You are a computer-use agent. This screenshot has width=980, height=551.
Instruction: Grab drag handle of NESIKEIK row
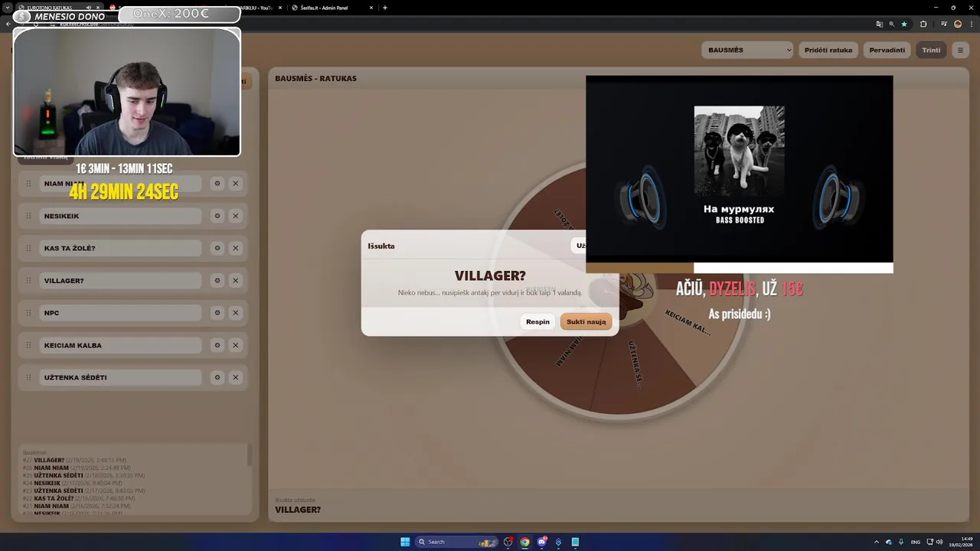pos(28,216)
